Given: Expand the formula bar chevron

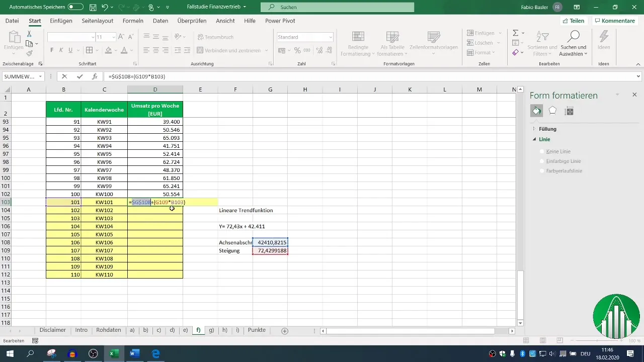Looking at the screenshot, I should coord(638,76).
